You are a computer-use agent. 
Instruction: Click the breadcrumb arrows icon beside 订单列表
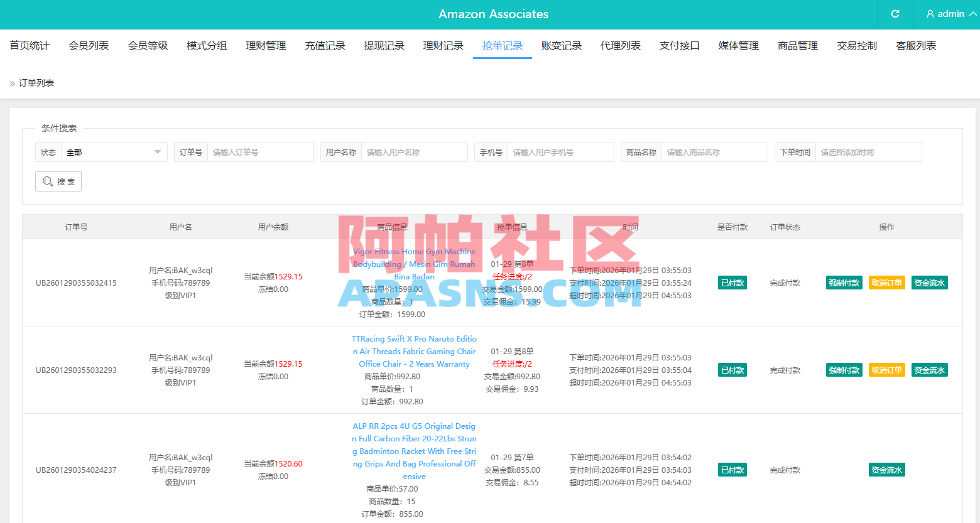[13, 83]
